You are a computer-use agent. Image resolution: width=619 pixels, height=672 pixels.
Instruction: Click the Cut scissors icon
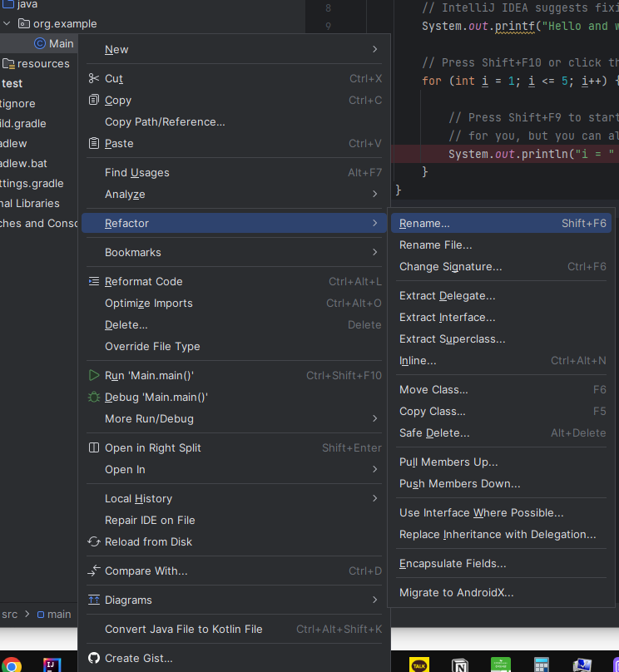coord(93,78)
